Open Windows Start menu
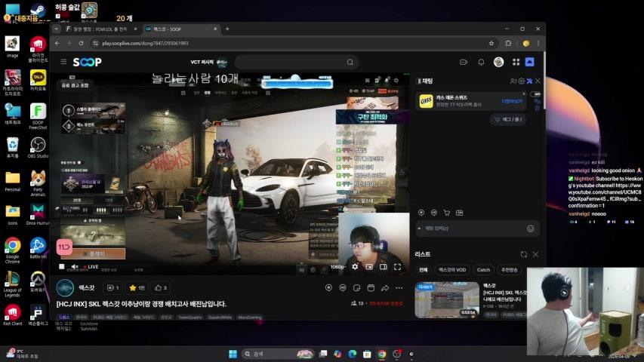 click(x=233, y=354)
